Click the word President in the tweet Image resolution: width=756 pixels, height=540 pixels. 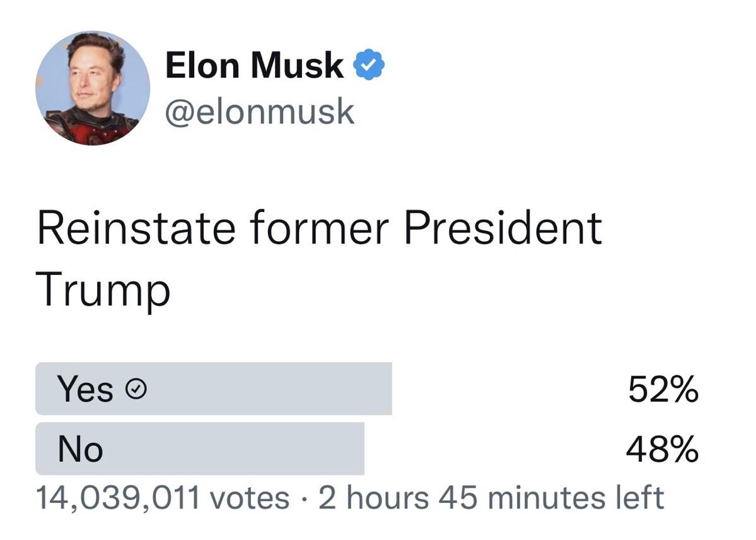click(x=503, y=228)
